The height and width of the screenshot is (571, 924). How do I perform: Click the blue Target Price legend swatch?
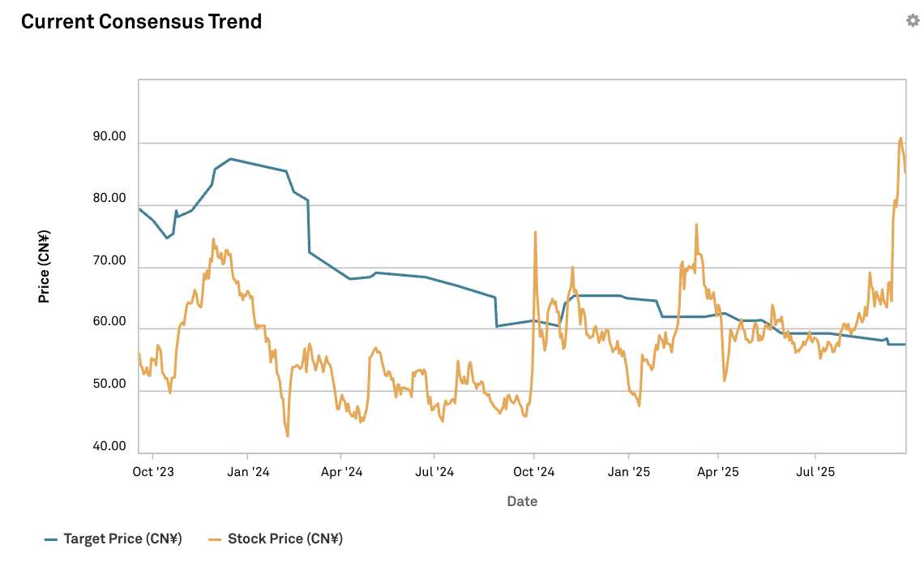pyautogui.click(x=51, y=539)
